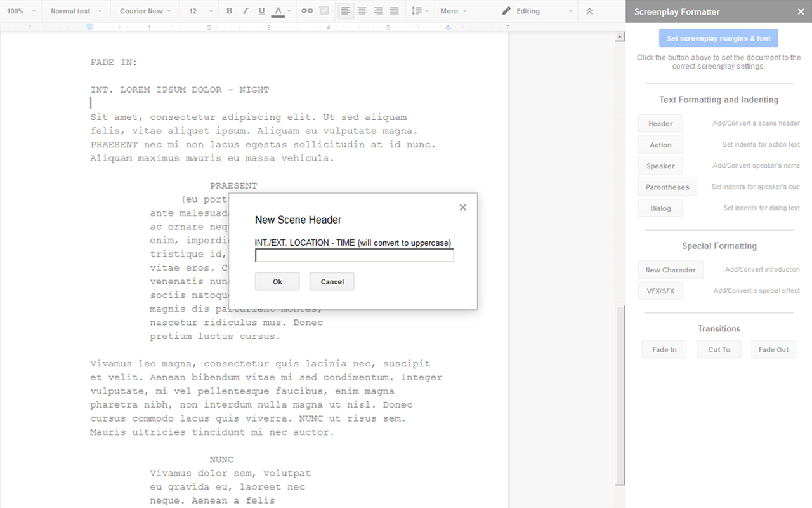Click the 'Vivamus dolor sem, volutpat' dialog line
This screenshot has width=812, height=508.
pyautogui.click(x=230, y=472)
